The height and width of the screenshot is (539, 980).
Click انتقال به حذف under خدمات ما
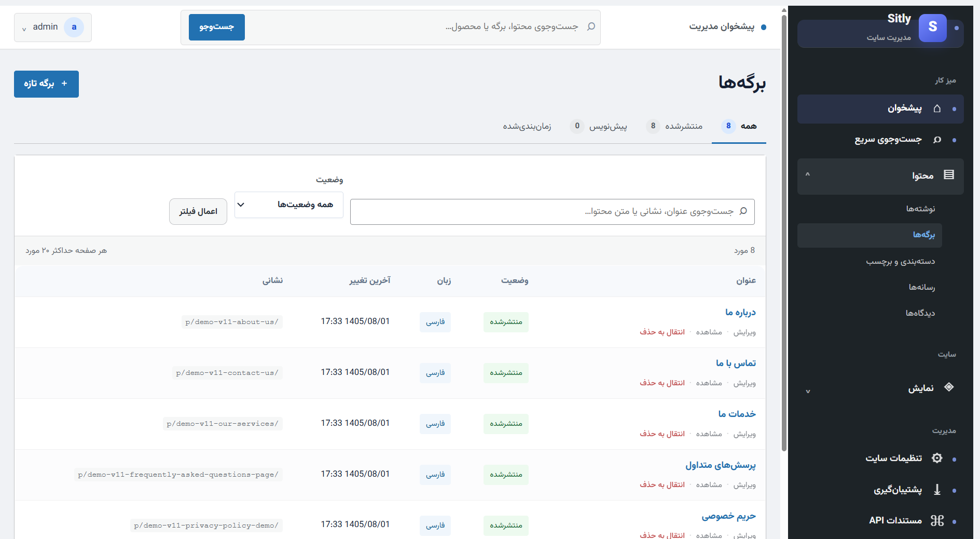coord(662,434)
